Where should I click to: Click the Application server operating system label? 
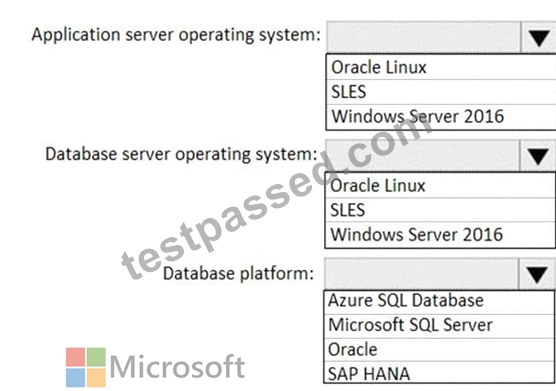coord(176,35)
